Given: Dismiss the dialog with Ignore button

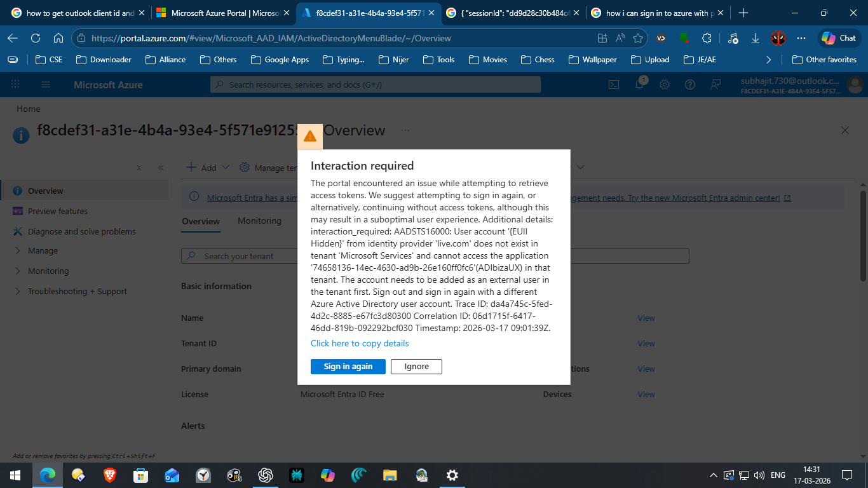Looking at the screenshot, I should click(416, 367).
